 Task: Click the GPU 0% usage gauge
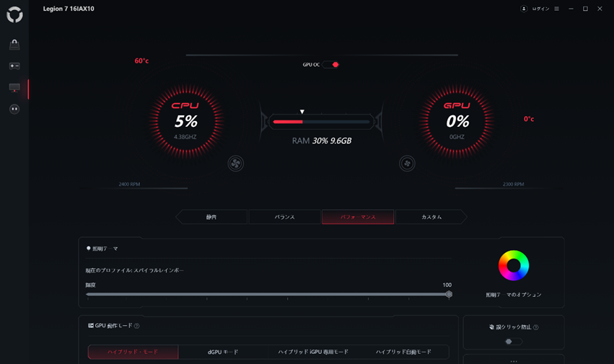coord(457,121)
